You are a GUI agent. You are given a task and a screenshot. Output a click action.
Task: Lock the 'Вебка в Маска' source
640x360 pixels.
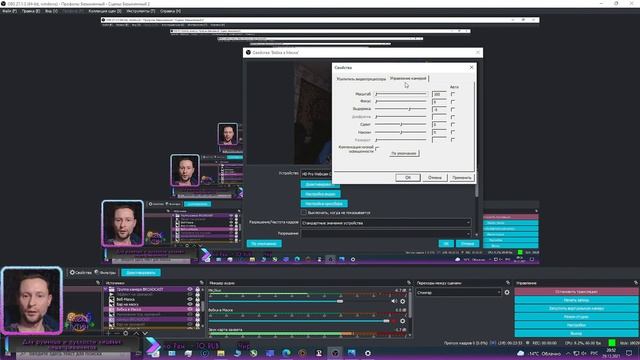198,309
